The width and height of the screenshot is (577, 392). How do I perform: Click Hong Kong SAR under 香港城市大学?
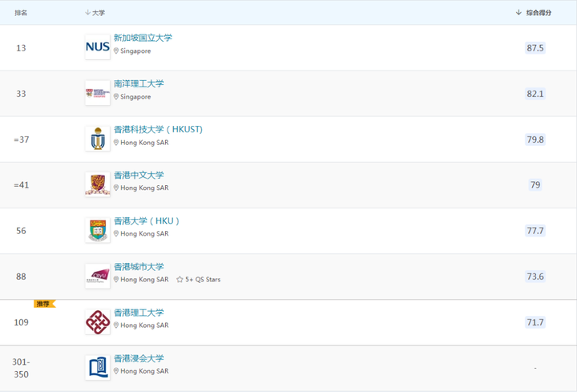point(144,279)
